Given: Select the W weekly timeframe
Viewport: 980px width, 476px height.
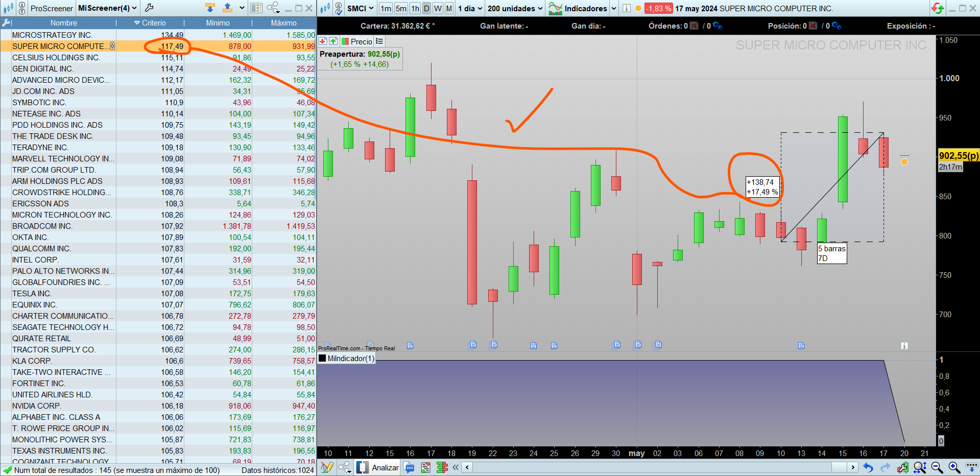Looking at the screenshot, I should pos(438,9).
